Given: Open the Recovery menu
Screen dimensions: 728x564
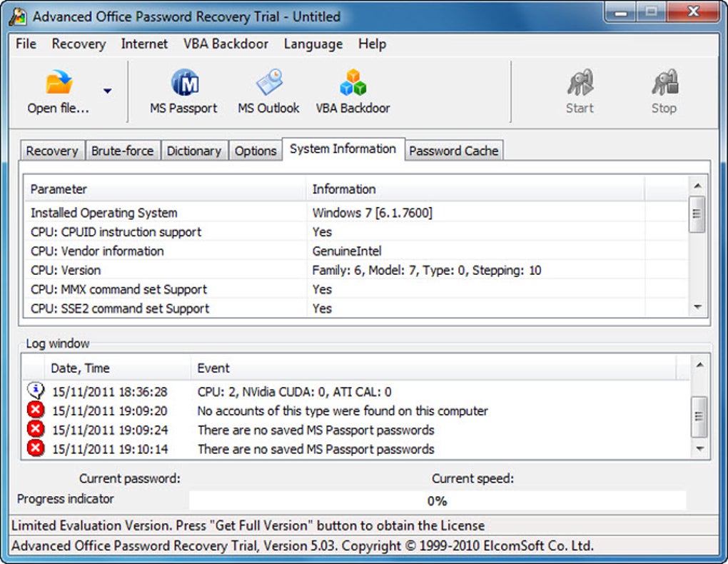Looking at the screenshot, I should tap(79, 44).
